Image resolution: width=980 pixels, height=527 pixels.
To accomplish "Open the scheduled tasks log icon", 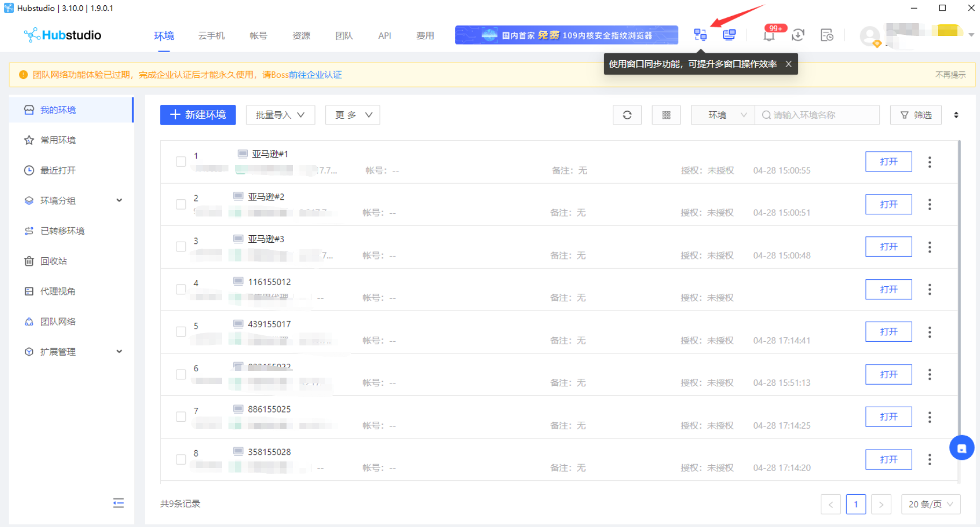I will coord(827,35).
